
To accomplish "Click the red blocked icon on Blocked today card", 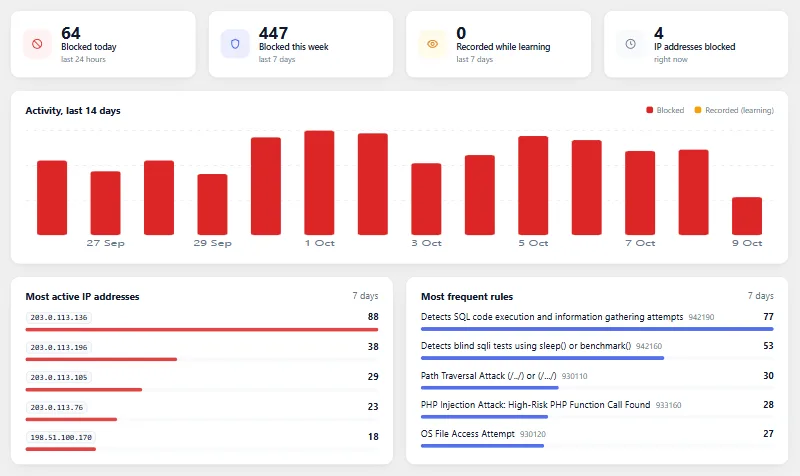I will click(x=37, y=44).
